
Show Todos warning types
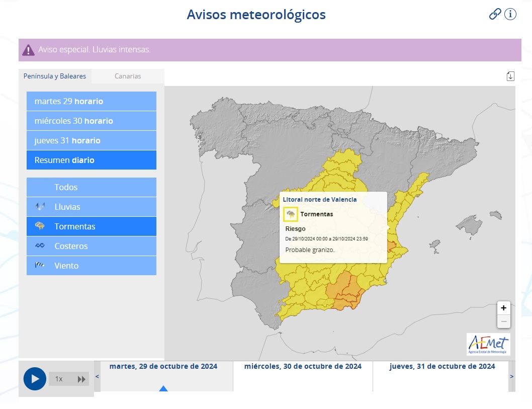pyautogui.click(x=91, y=187)
